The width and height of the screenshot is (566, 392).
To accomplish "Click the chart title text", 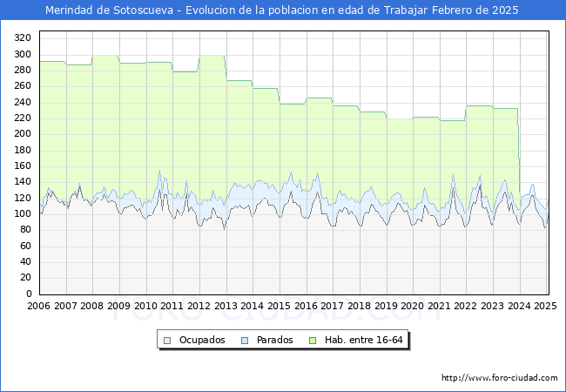I will [x=282, y=10].
